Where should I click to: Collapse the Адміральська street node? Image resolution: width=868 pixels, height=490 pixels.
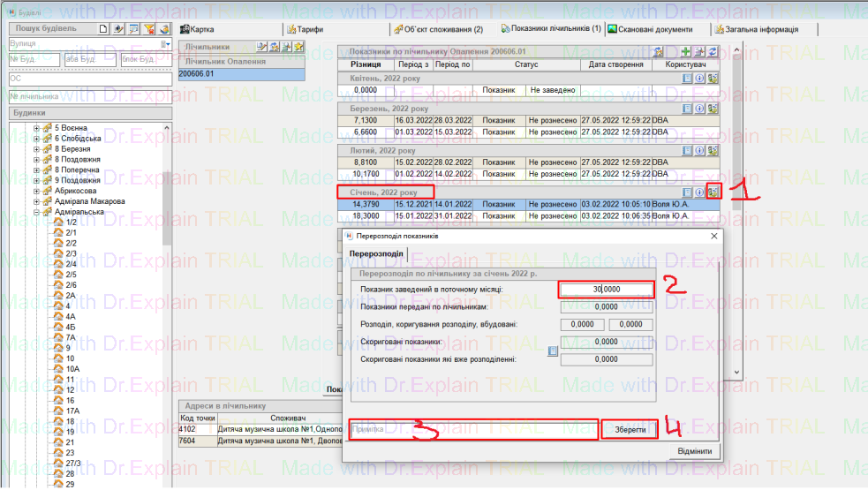(37, 212)
